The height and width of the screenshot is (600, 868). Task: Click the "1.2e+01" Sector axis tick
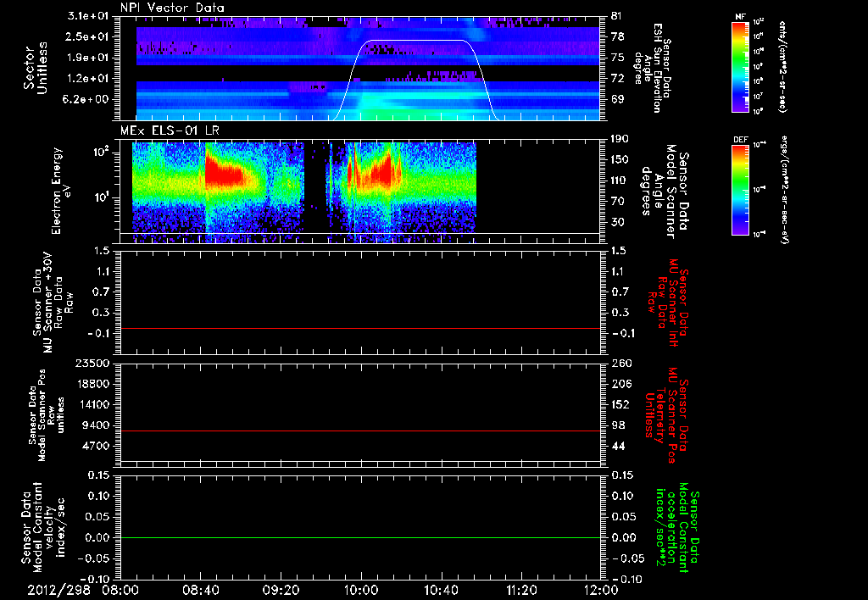point(88,79)
